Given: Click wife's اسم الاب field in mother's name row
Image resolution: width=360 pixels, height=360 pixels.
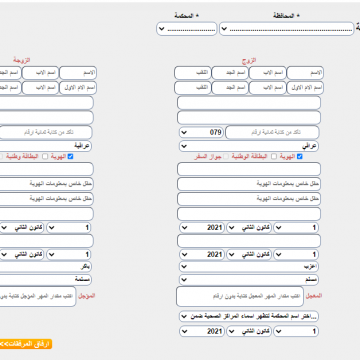Looking at the screenshot, I should tap(40, 88).
